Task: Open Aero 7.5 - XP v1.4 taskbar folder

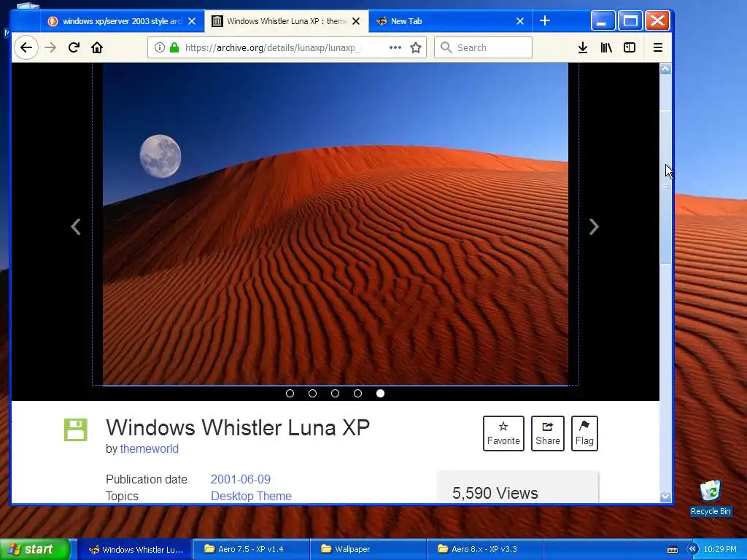Action: [251, 550]
